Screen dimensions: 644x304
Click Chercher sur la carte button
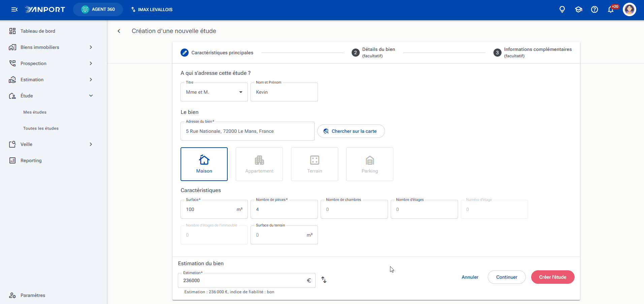click(x=351, y=131)
